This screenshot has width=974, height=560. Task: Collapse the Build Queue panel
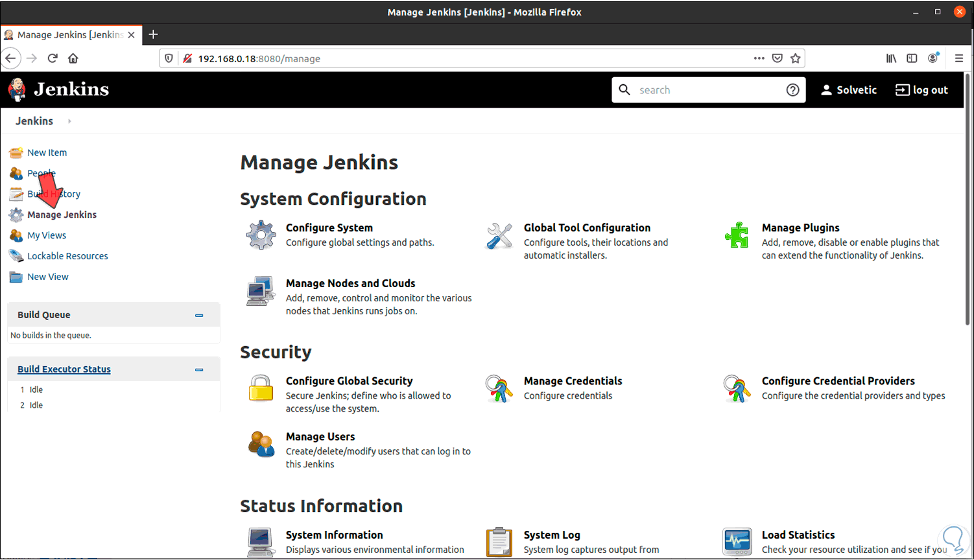(x=199, y=316)
